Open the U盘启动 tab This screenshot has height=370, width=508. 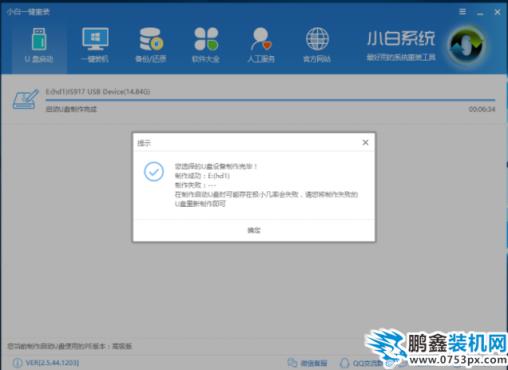tap(39, 46)
